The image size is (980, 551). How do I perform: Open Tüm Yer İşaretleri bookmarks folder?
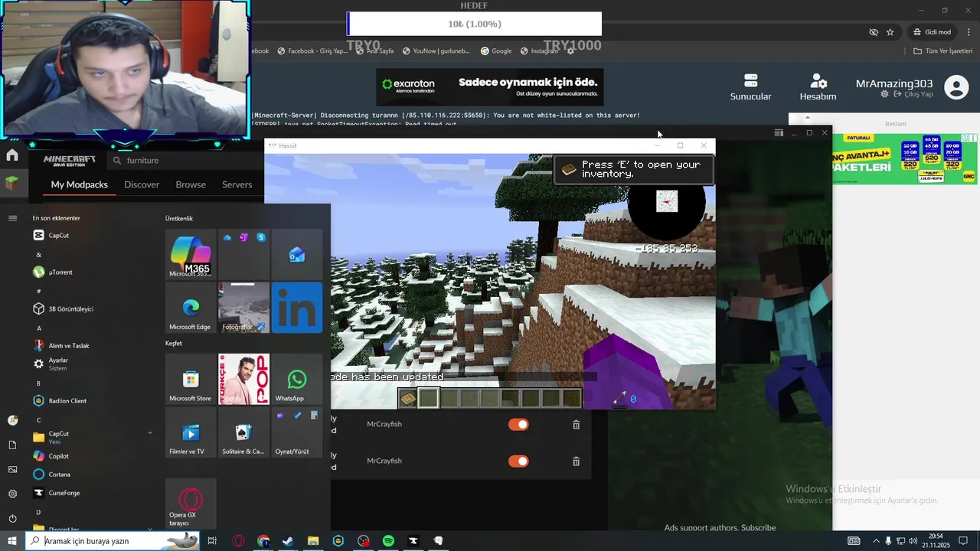tap(942, 51)
